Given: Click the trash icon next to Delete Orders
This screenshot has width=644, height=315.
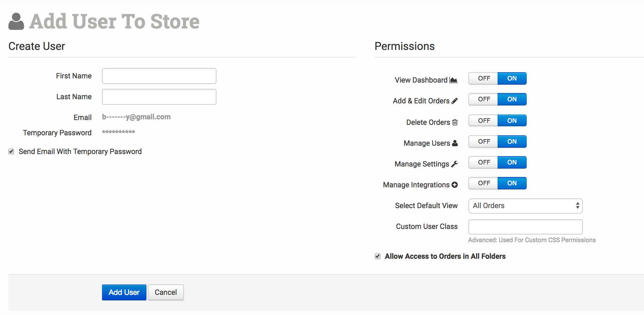Looking at the screenshot, I should tap(455, 122).
